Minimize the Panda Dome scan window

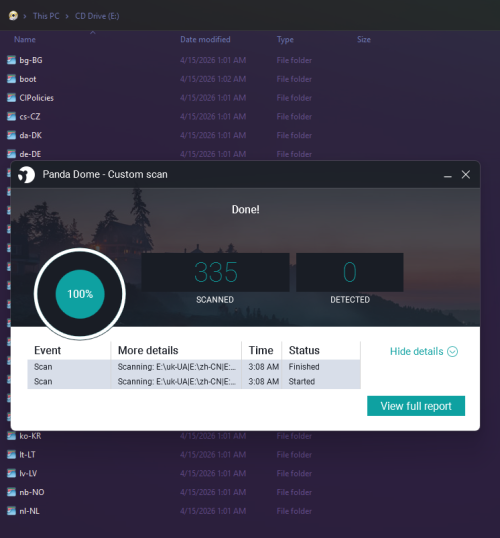coord(447,175)
